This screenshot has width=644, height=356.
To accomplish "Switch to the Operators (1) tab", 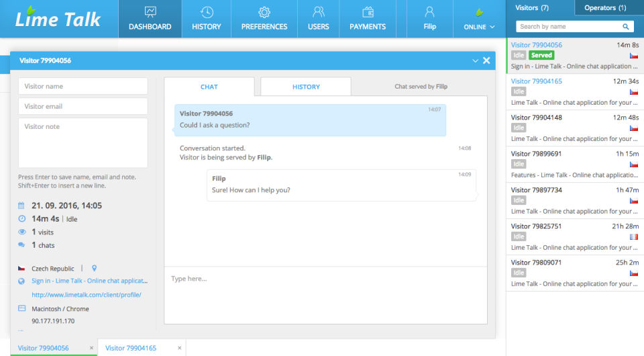I will [x=605, y=7].
